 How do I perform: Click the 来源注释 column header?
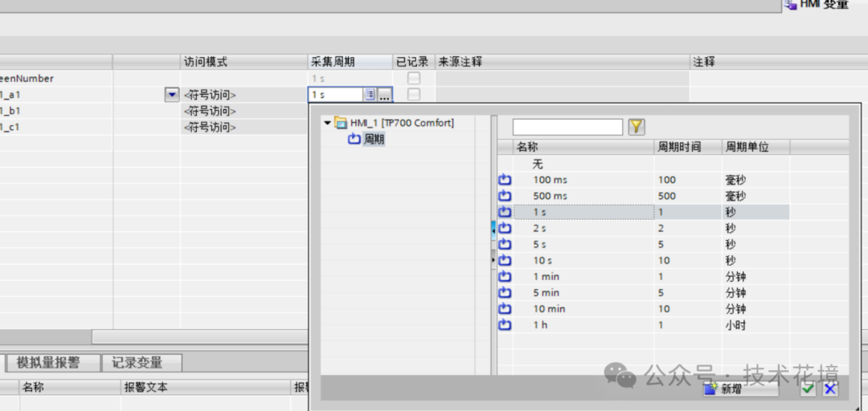click(562, 62)
